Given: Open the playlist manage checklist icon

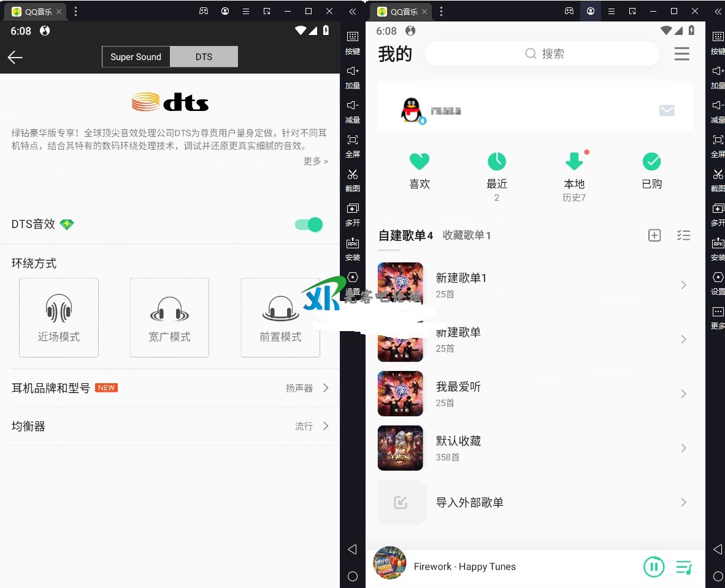Looking at the screenshot, I should point(683,235).
